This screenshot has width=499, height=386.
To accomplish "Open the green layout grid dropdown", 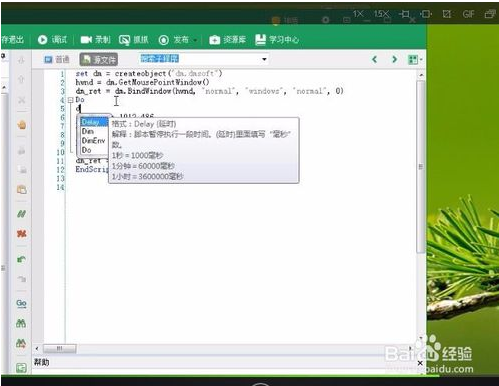I will point(415,60).
